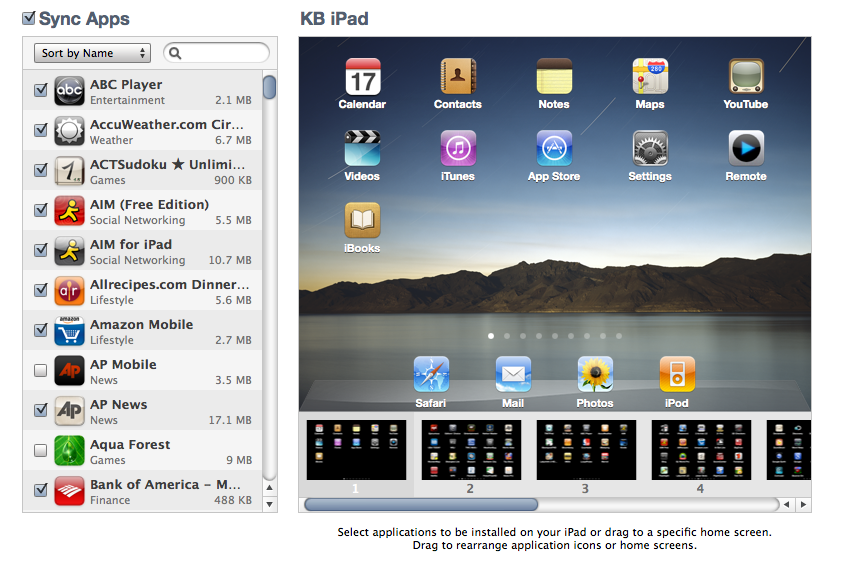Click the Bank of America icon
The height and width of the screenshot is (567, 846).
pos(70,490)
